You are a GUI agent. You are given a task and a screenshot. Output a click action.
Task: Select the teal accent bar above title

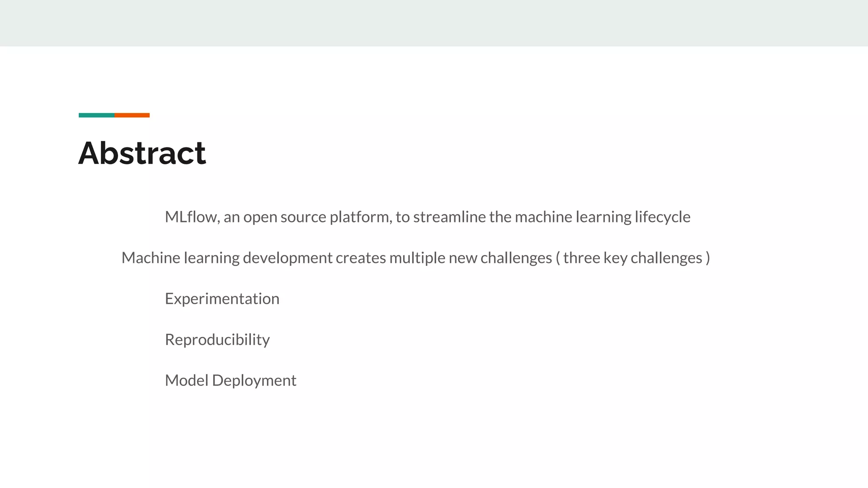point(96,115)
